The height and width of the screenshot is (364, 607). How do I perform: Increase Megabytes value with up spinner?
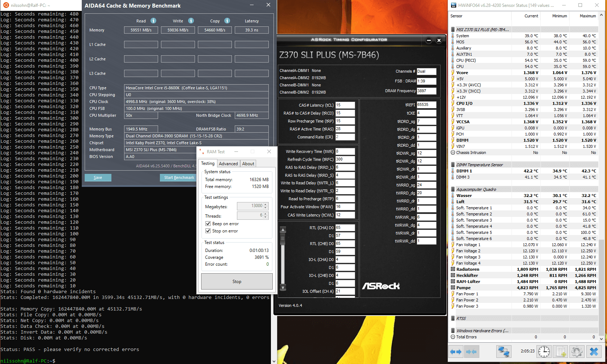click(266, 204)
